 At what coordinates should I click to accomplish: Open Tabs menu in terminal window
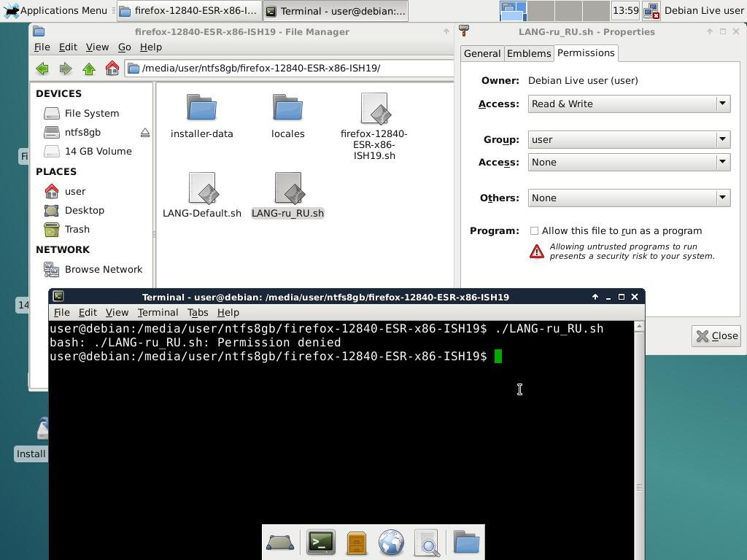(198, 312)
